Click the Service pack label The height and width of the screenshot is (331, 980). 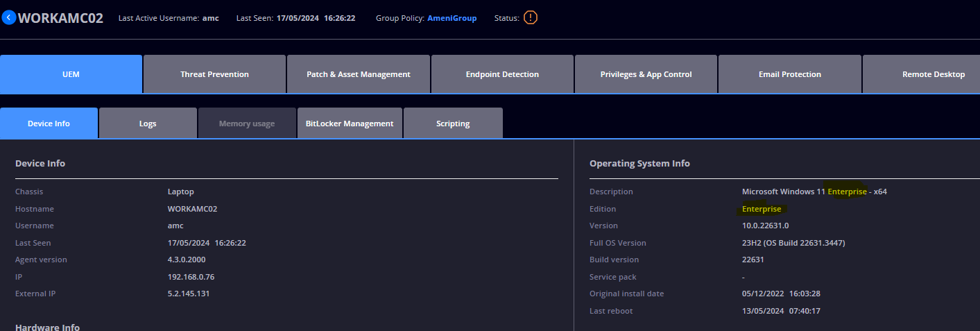(612, 277)
